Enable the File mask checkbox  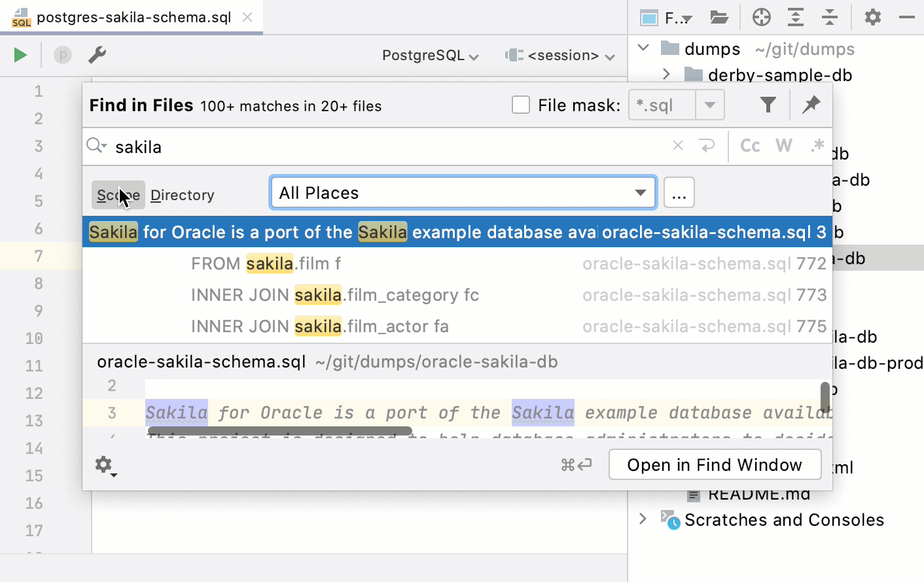[x=521, y=105]
